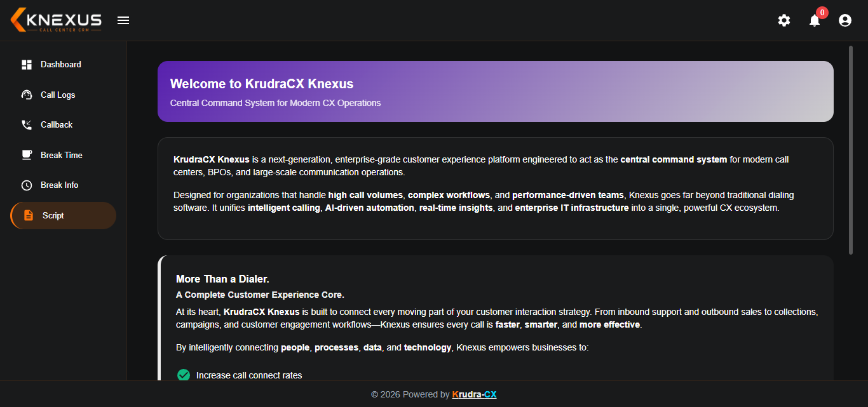Click the green checkmark beside Increase call connect rates
The height and width of the screenshot is (407, 868).
click(184, 375)
